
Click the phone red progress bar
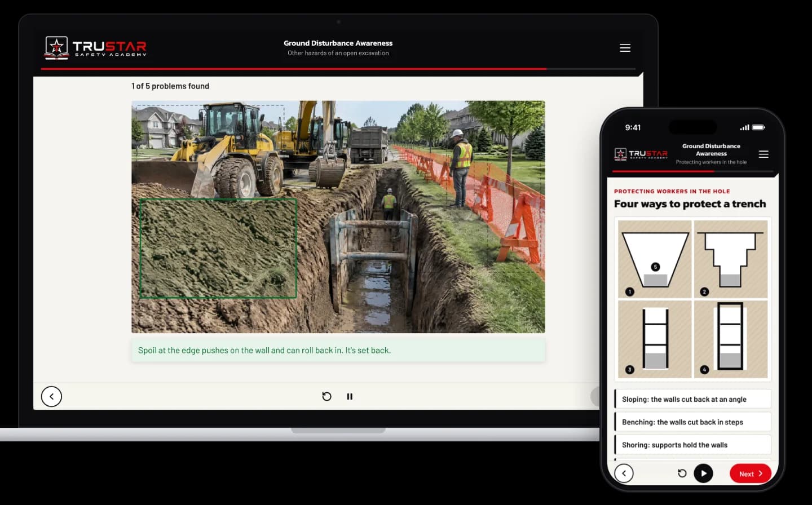click(663, 171)
